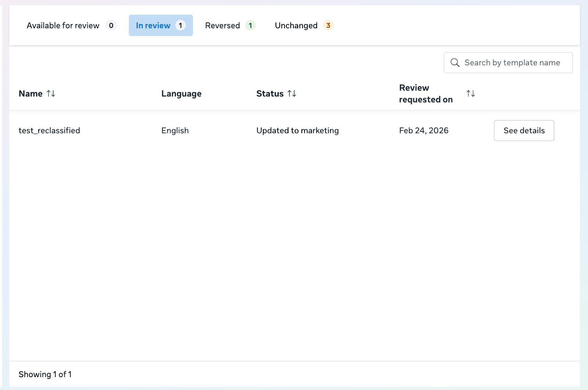
Task: Click the count badge on Unchanged
Action: (x=328, y=25)
